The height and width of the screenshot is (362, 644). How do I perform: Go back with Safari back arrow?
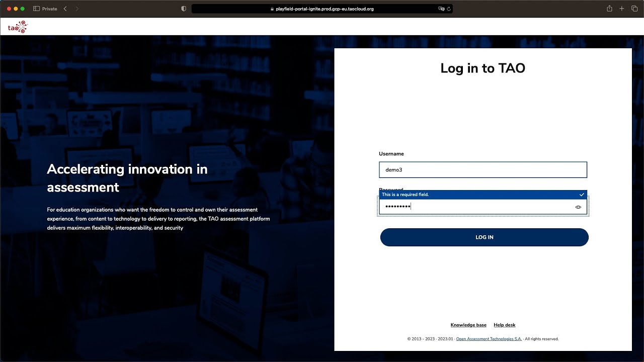(65, 9)
